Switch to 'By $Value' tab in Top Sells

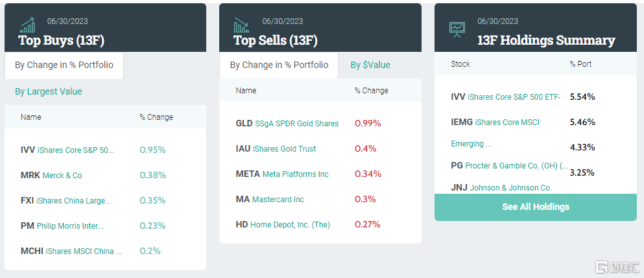click(x=370, y=65)
